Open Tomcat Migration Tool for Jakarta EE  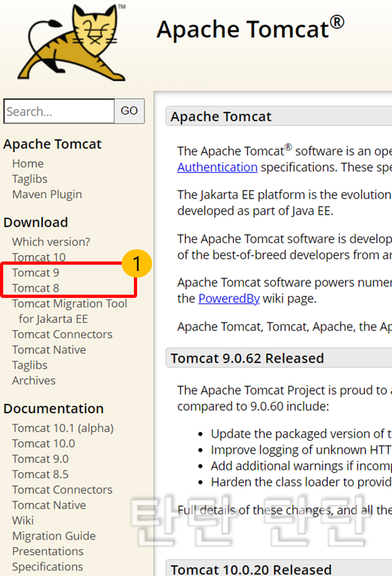70,311
